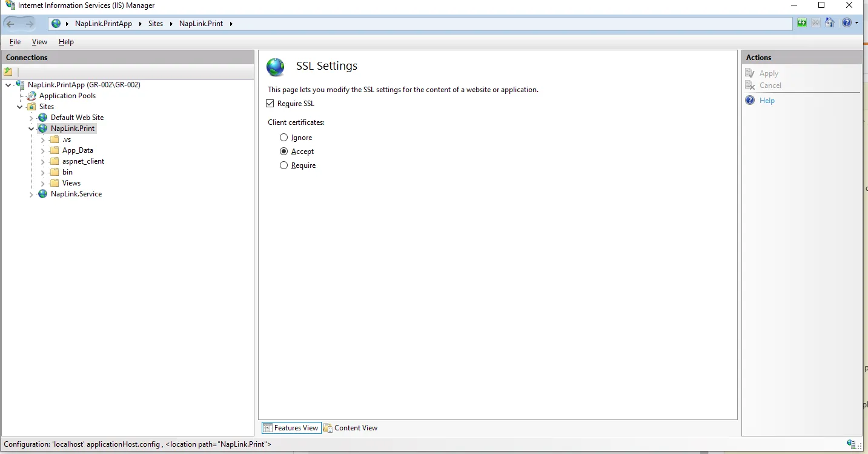
Task: Select the bin folder icon
Action: pyautogui.click(x=54, y=172)
